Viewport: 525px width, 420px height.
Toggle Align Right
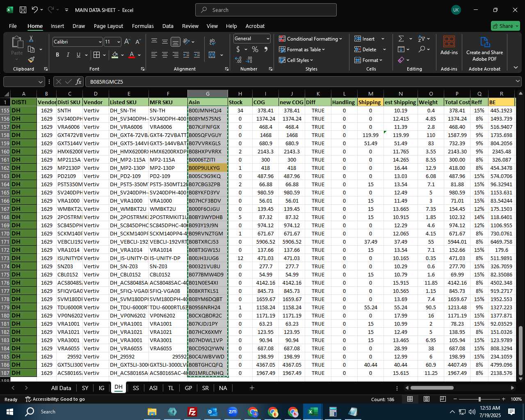click(x=176, y=55)
